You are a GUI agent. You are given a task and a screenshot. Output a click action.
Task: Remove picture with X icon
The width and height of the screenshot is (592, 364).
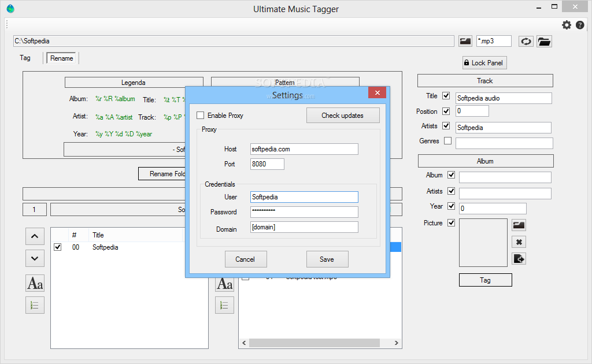coord(519,242)
